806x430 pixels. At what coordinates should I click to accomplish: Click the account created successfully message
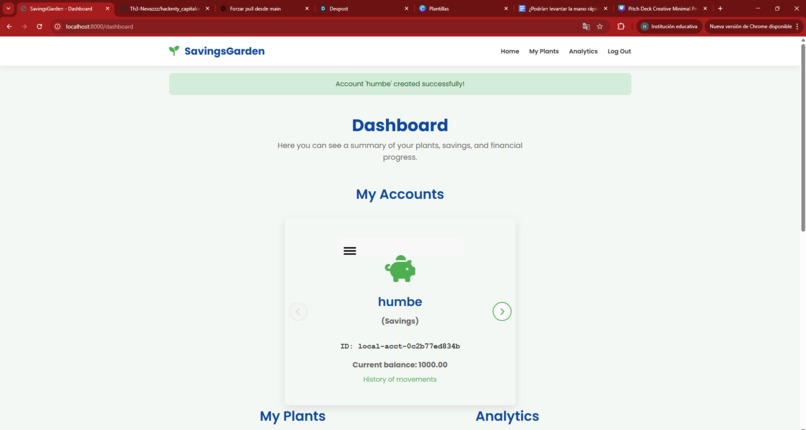400,84
